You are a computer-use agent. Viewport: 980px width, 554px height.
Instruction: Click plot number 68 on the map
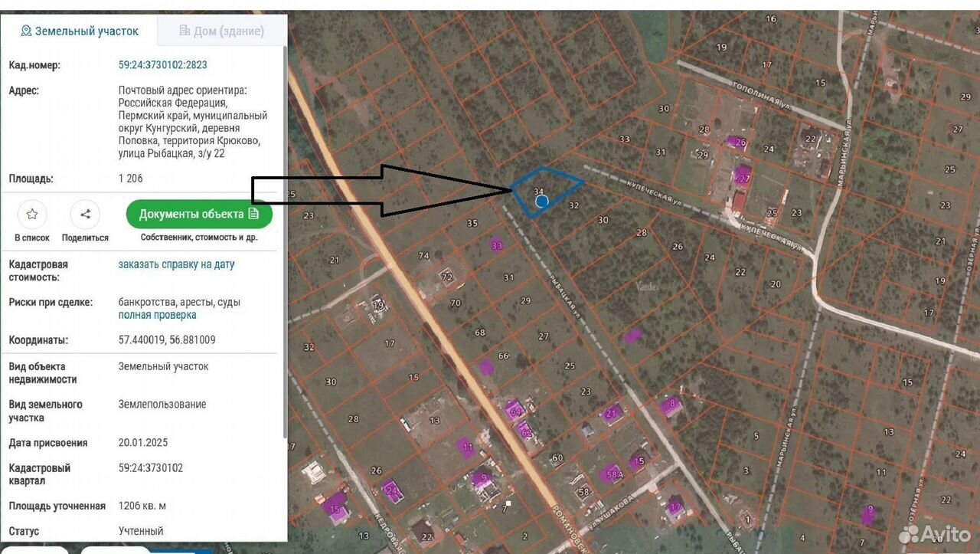(x=480, y=333)
